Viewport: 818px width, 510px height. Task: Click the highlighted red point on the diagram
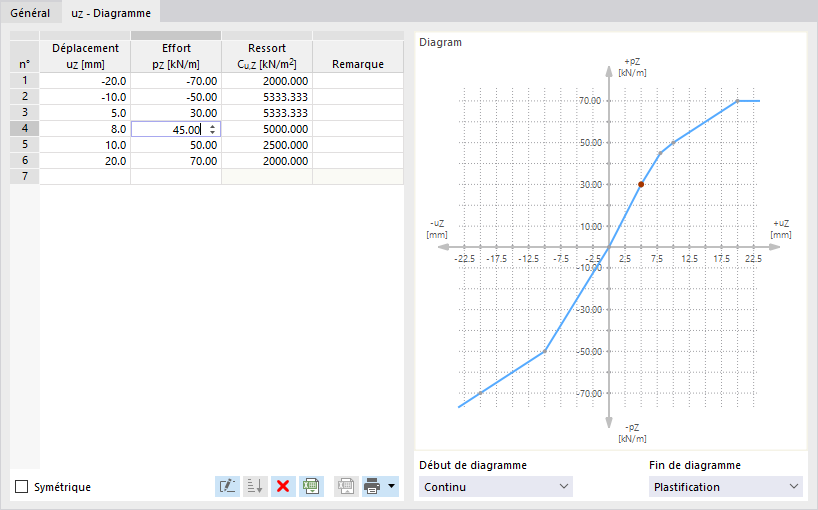click(641, 184)
